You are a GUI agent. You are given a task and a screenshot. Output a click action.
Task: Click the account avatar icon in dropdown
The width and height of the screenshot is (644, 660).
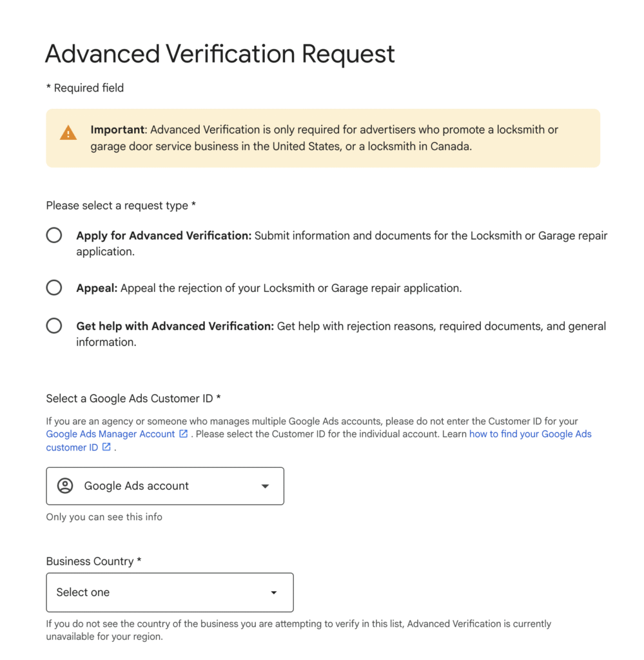pos(65,486)
